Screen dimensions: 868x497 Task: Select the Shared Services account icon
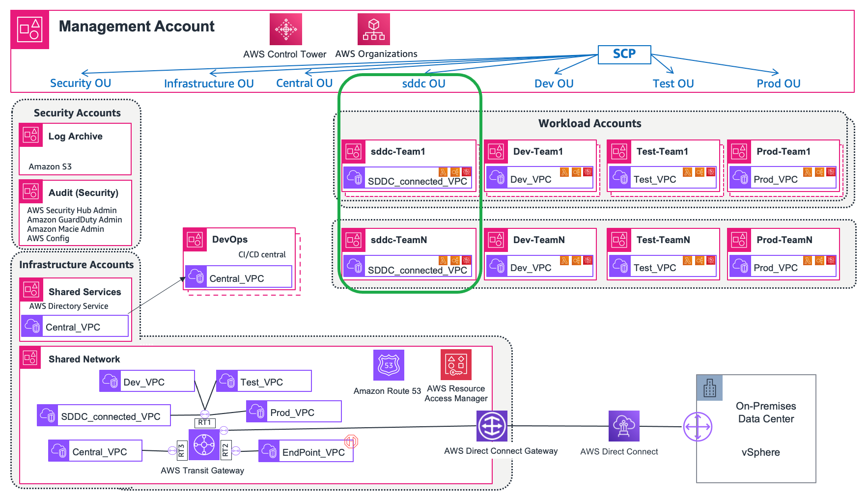coord(31,290)
